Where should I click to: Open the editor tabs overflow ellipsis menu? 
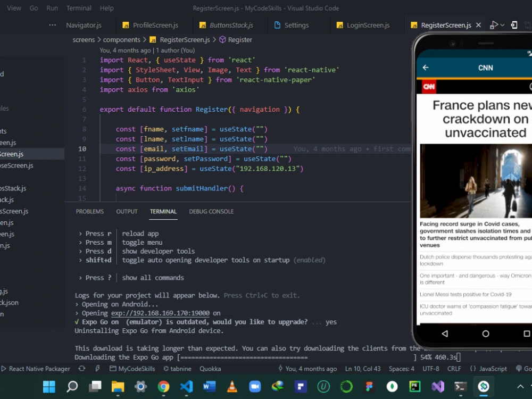(x=52, y=25)
